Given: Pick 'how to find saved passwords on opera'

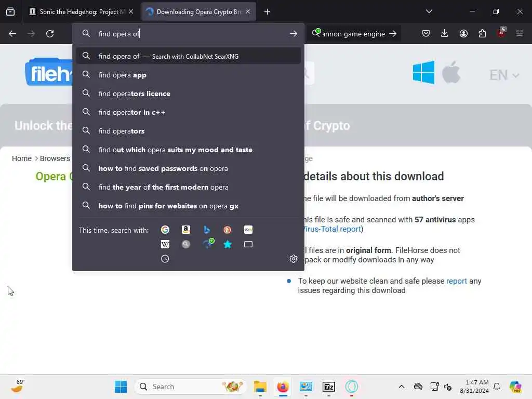Looking at the screenshot, I should [x=188, y=168].
